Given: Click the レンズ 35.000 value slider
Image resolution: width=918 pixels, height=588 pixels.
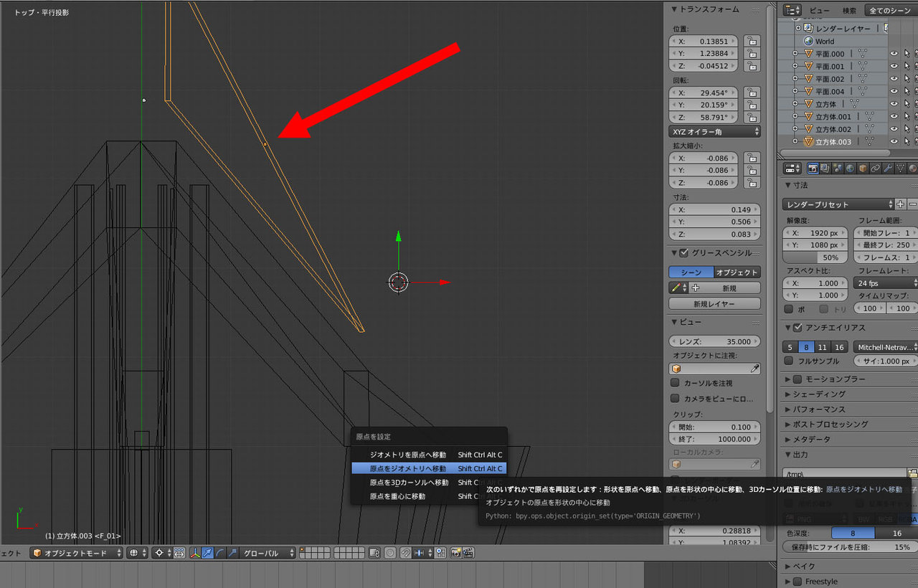Looking at the screenshot, I should point(714,341).
